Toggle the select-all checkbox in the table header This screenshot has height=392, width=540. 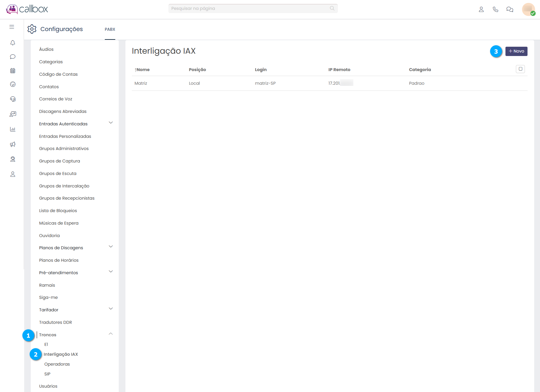pyautogui.click(x=520, y=69)
